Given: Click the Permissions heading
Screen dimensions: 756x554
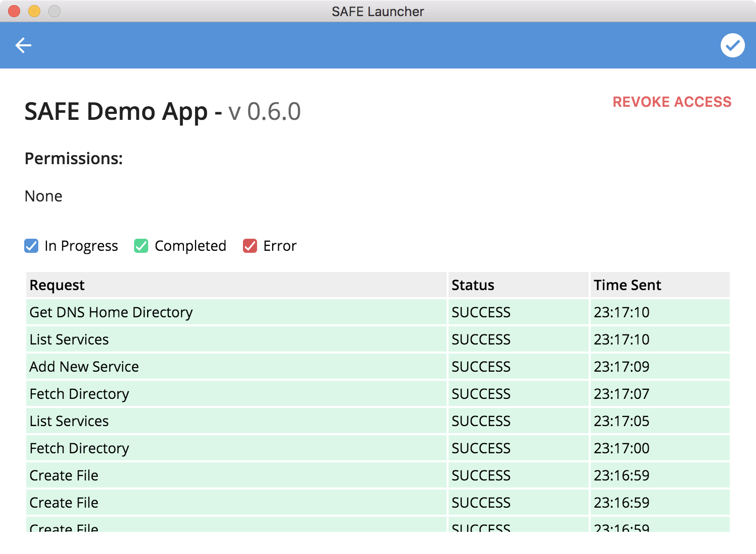Looking at the screenshot, I should coord(74,159).
